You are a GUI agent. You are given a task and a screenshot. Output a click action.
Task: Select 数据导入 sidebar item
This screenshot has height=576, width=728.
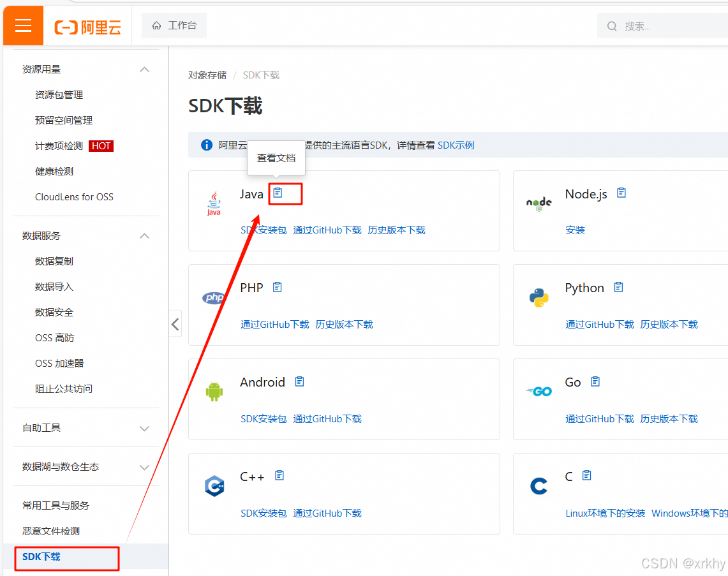pyautogui.click(x=54, y=287)
